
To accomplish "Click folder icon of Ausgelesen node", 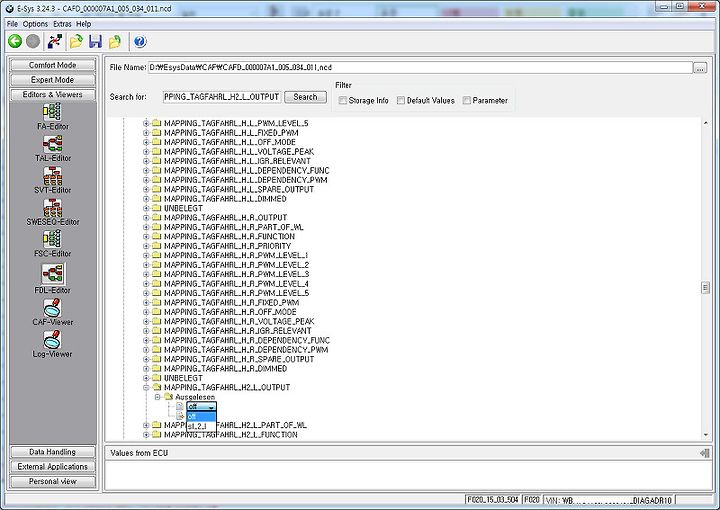I will (x=168, y=397).
